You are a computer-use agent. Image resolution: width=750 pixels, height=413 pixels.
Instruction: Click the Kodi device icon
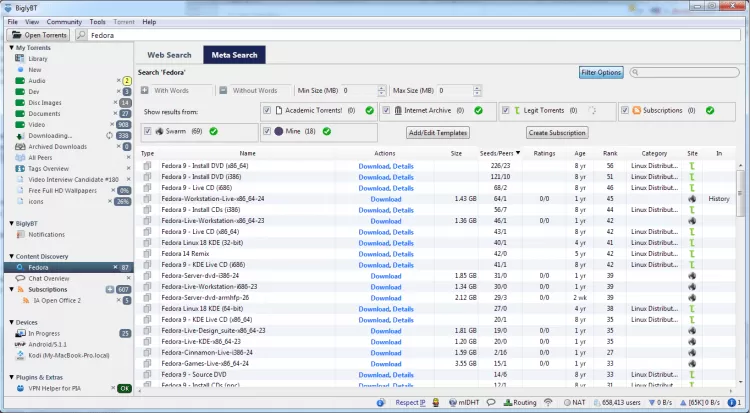pyautogui.click(x=20, y=355)
